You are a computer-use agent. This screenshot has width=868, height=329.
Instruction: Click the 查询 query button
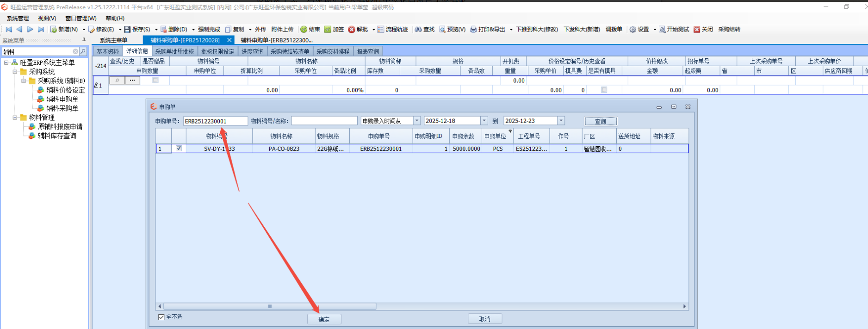point(601,121)
